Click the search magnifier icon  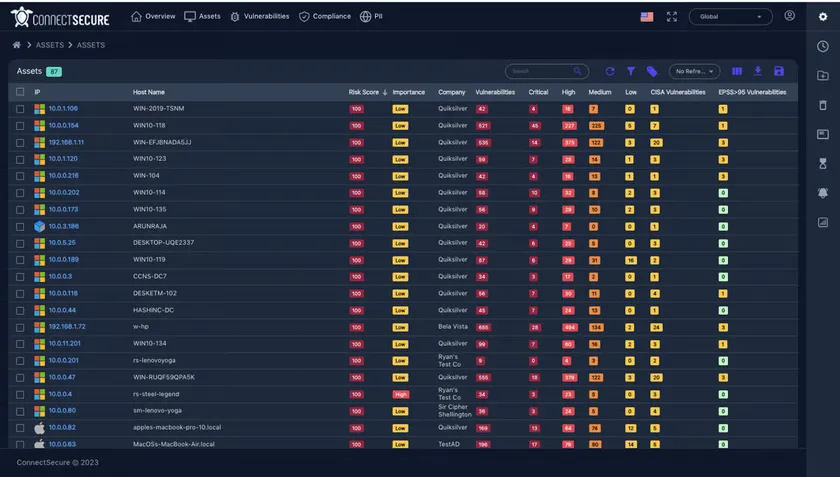point(578,71)
